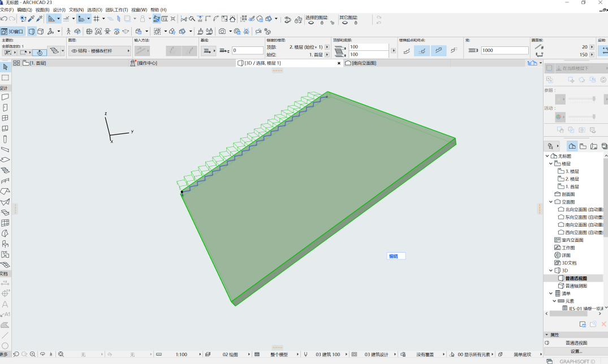Click the walking figure explore model icon
The width and height of the screenshot is (608, 364).
[x=68, y=32]
